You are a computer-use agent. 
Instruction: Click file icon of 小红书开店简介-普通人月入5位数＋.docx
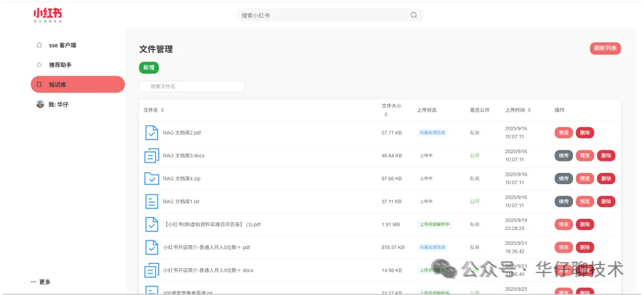(151, 271)
